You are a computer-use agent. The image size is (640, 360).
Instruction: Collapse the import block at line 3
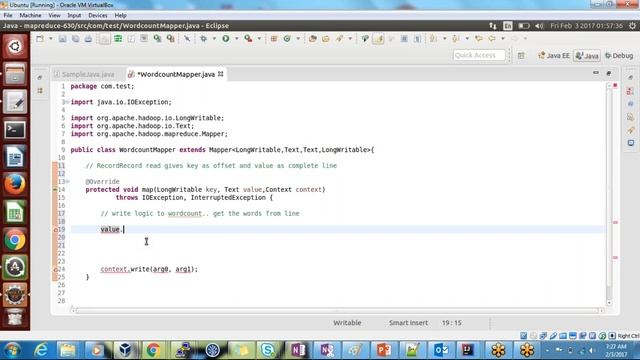click(68, 102)
